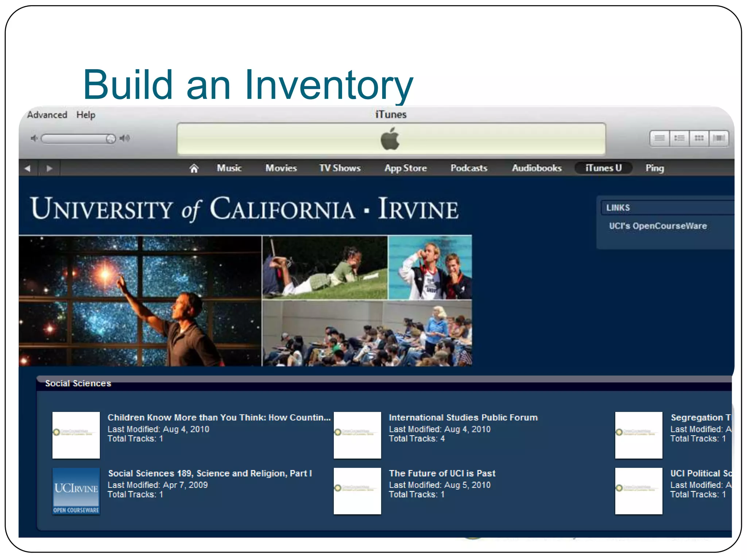747x560 pixels.
Task: Open Children Know More than You Think
Action: (219, 417)
